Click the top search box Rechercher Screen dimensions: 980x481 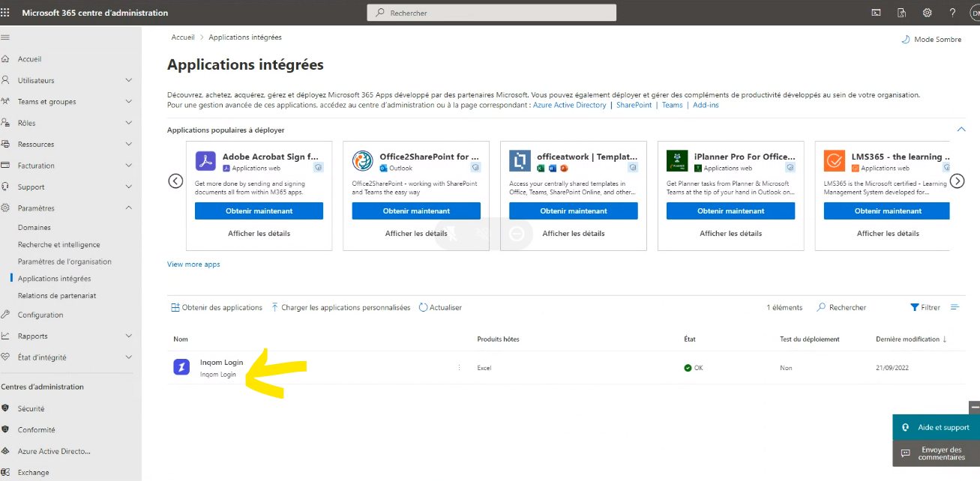click(x=491, y=13)
